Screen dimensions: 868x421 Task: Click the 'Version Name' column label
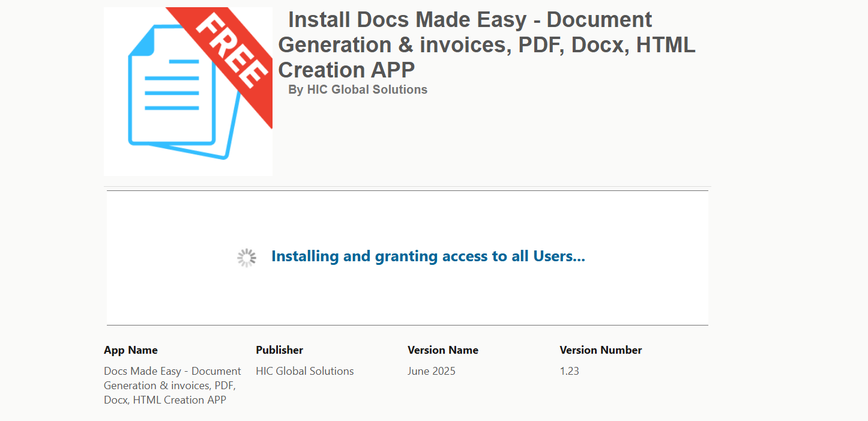[x=443, y=350]
